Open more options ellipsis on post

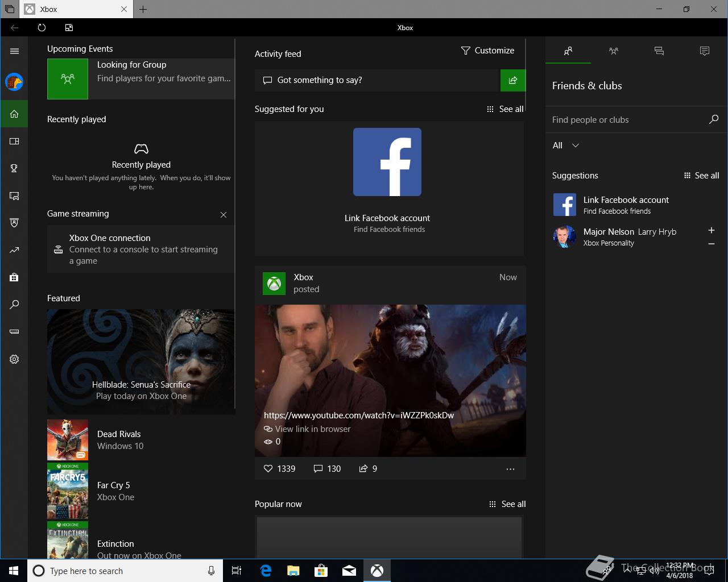[510, 469]
